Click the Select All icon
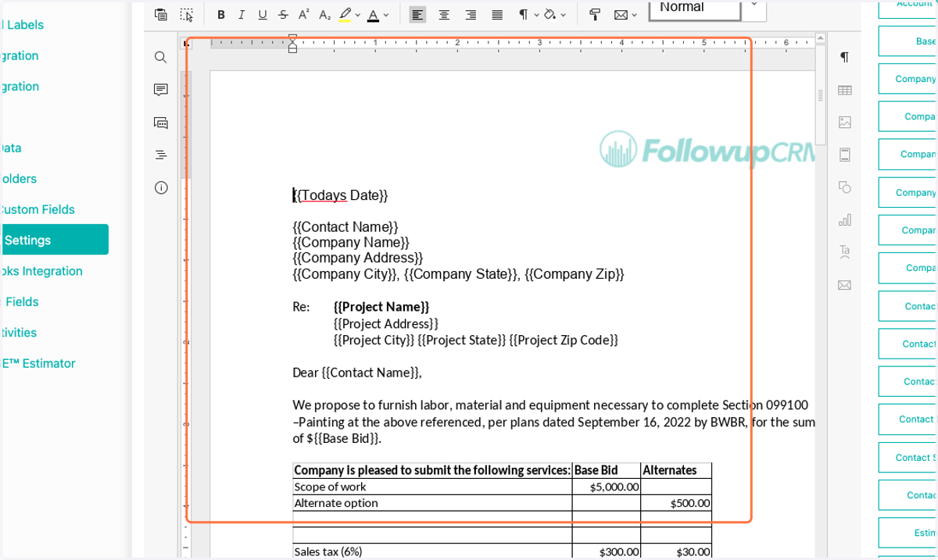 point(186,14)
